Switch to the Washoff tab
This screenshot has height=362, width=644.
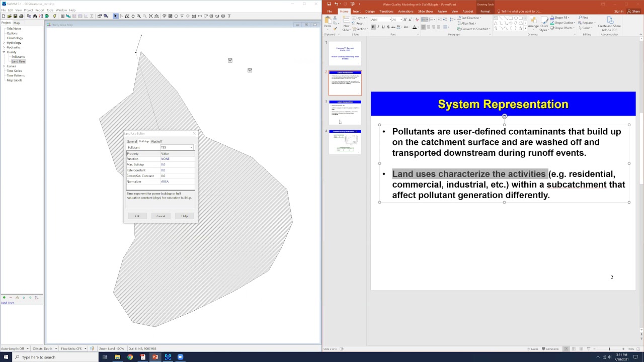coord(156,142)
